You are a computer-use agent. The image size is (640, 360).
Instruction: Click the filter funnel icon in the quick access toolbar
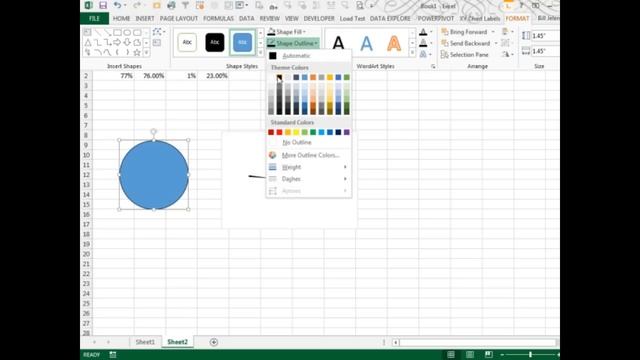(x=185, y=5)
